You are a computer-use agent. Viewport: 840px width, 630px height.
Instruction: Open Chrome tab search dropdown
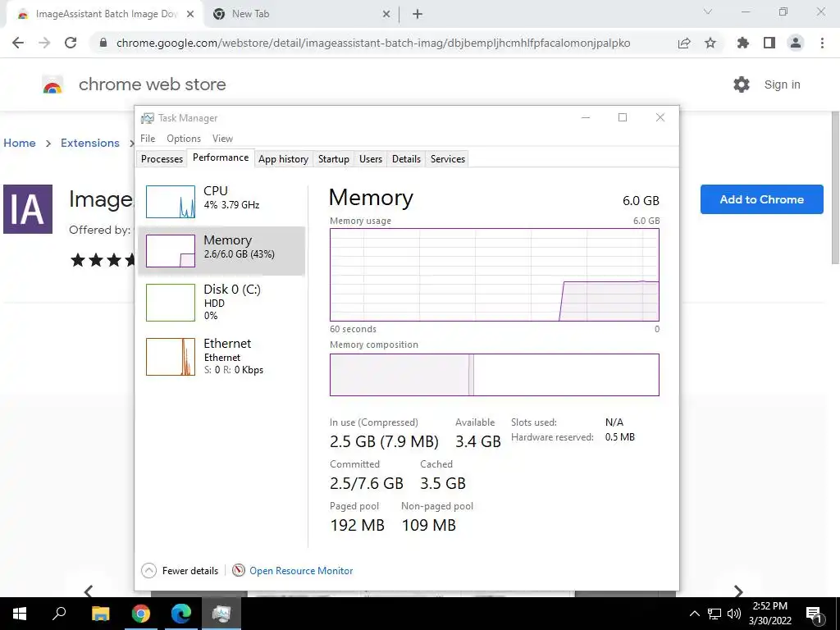tap(708, 11)
